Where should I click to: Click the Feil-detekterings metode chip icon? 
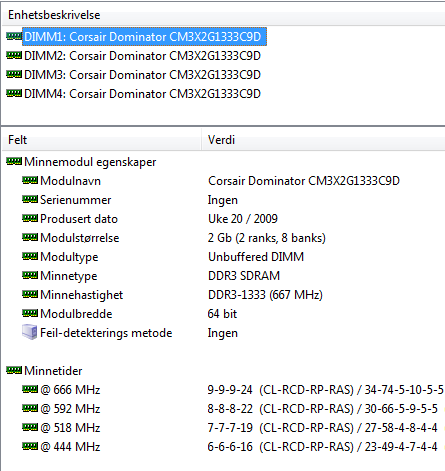(30, 332)
